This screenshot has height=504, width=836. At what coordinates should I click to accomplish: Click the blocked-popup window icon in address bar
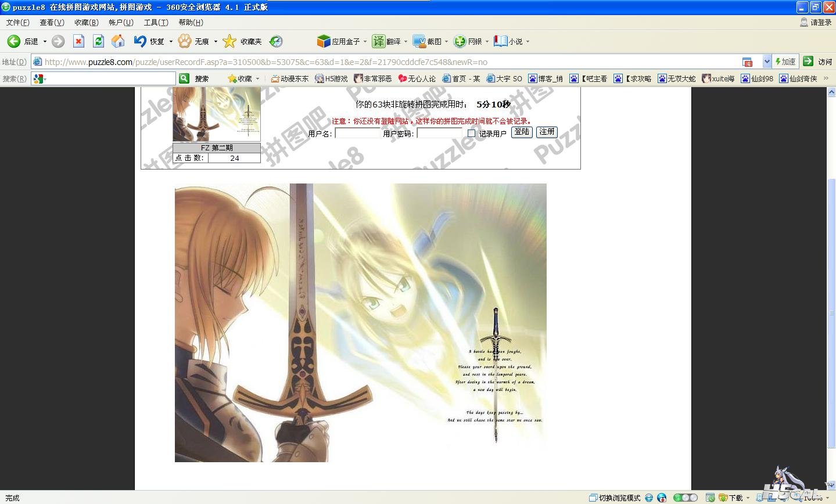(x=748, y=62)
